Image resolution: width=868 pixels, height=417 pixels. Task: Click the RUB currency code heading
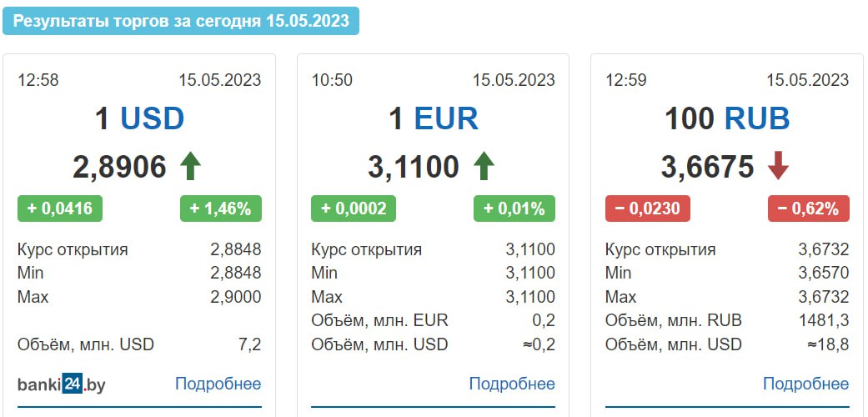(757, 118)
